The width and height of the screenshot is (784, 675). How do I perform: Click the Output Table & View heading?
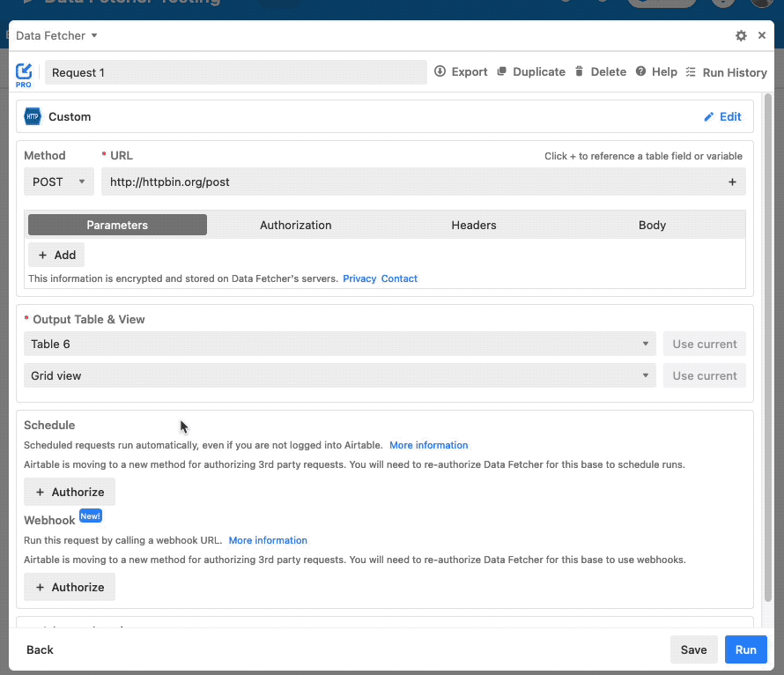click(88, 320)
